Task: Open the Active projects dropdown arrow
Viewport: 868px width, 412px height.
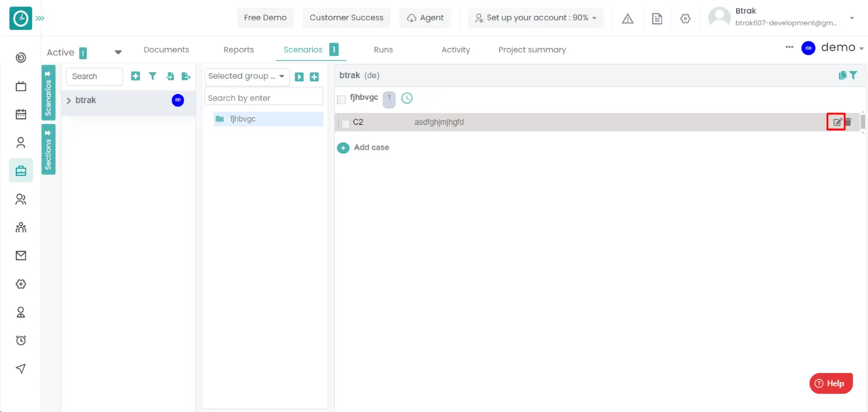Action: point(118,53)
